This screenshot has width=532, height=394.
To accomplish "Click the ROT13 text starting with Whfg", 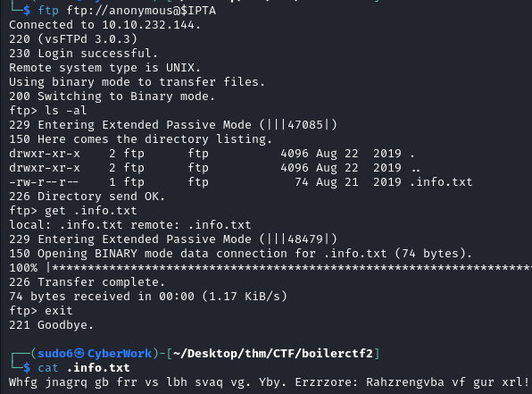I will point(269,382).
